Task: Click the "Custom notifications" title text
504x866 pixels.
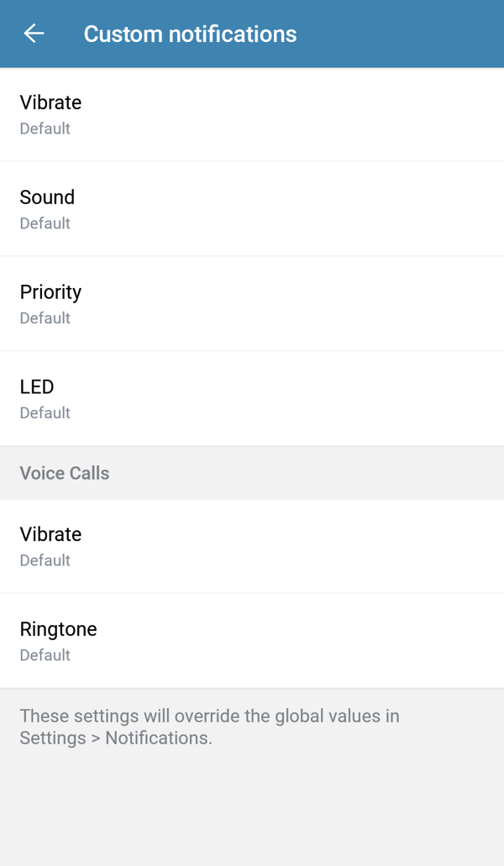Action: (x=190, y=34)
